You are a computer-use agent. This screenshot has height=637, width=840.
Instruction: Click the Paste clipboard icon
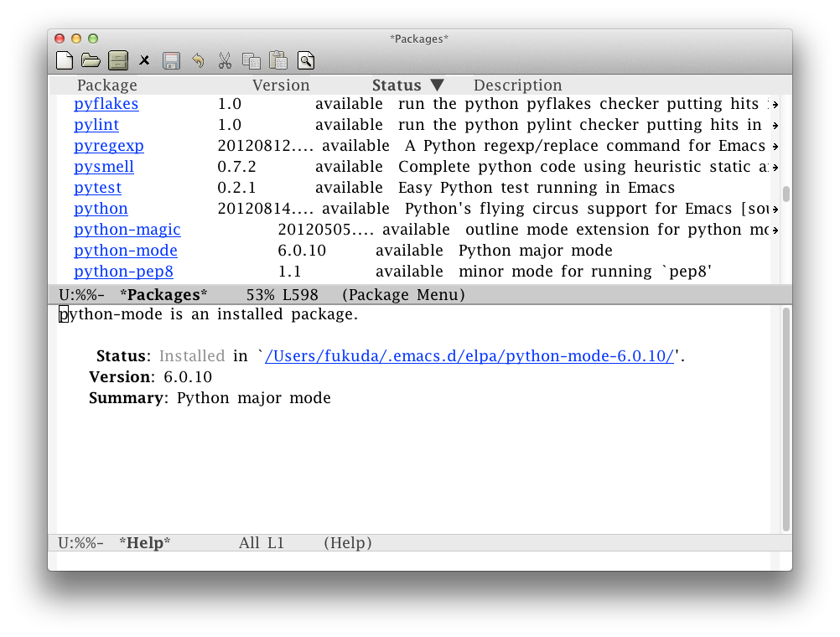pos(278,60)
